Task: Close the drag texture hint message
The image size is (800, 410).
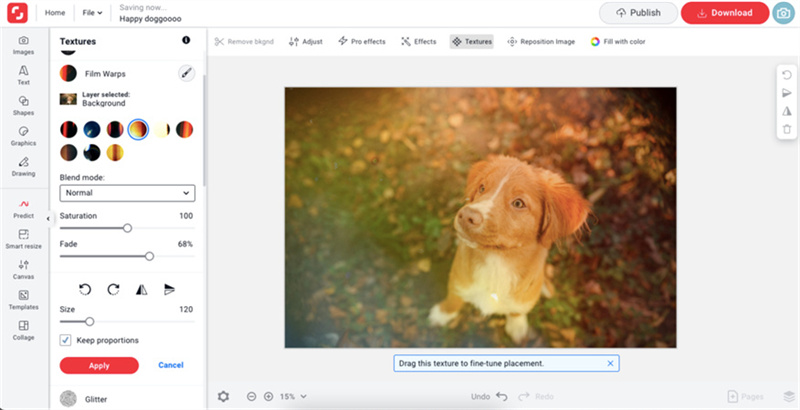Action: [x=610, y=363]
